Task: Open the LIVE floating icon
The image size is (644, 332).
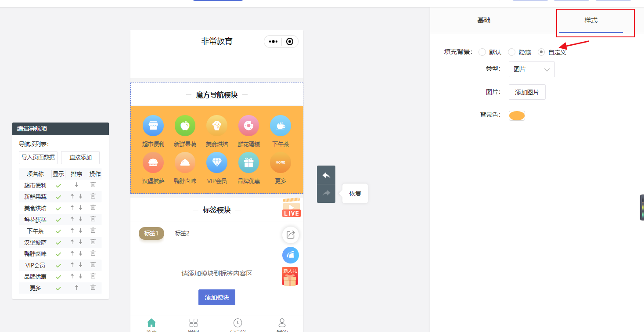Action: (x=290, y=207)
